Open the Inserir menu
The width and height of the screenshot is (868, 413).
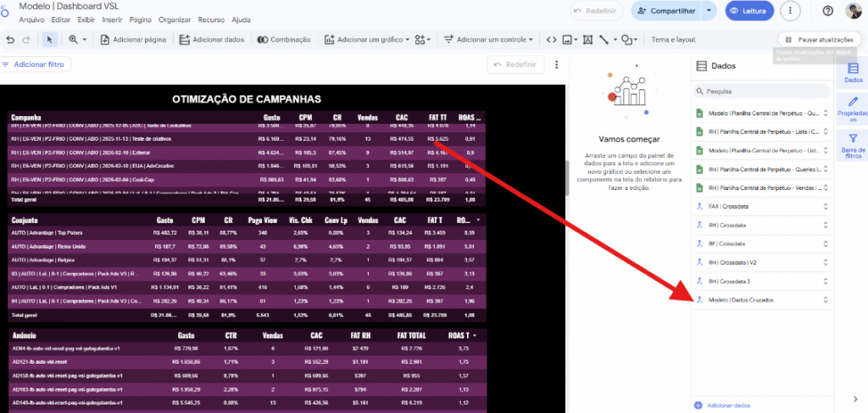[111, 19]
